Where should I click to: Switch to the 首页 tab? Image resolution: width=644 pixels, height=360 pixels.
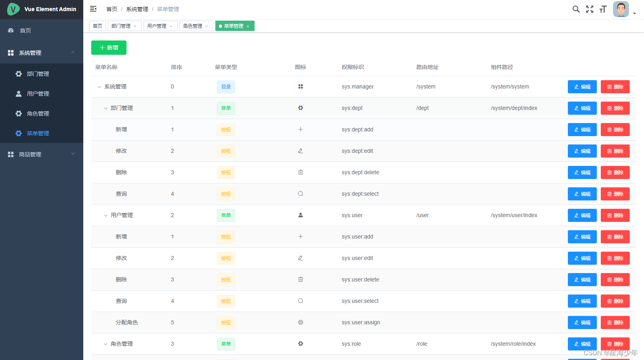(x=98, y=26)
